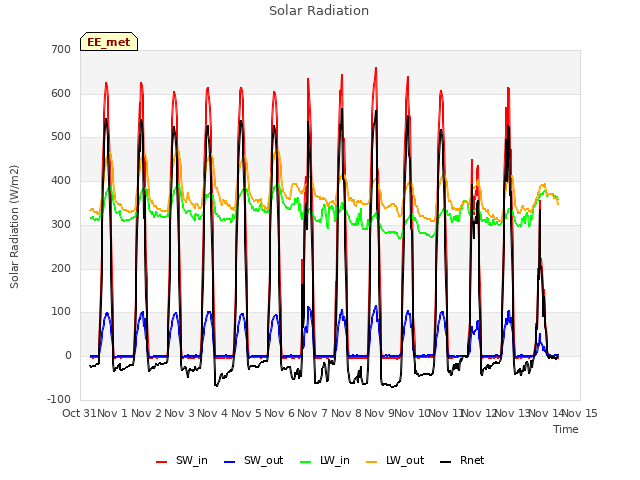The width and height of the screenshot is (640, 480).
Task: Click the Nov 1 x-axis tick label
Action: 112,413
